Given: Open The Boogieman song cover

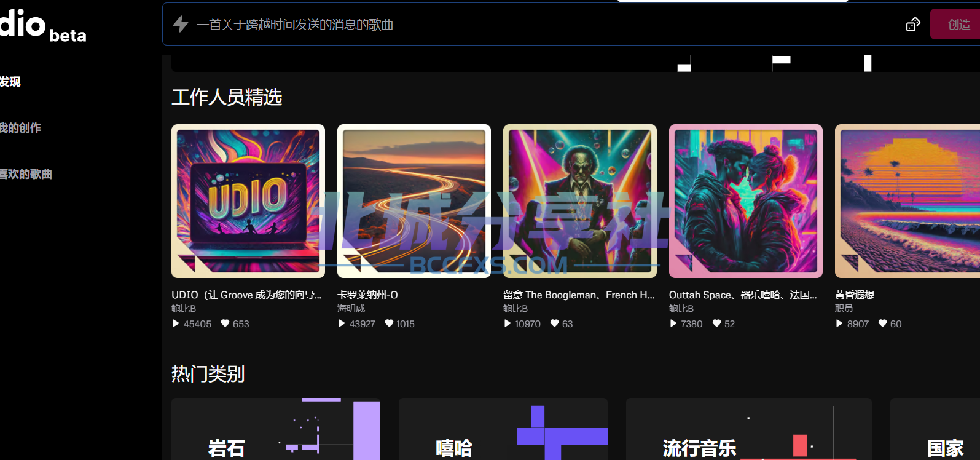Looking at the screenshot, I should (x=580, y=201).
